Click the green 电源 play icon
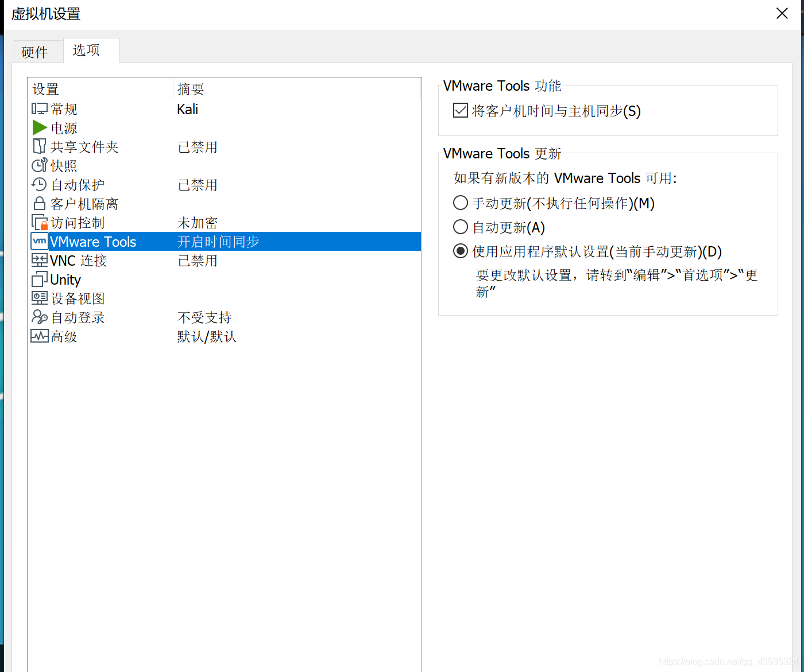This screenshot has width=804, height=672. [39, 127]
